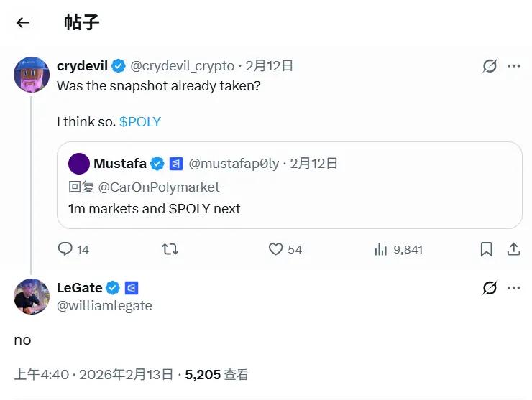Click LeGate's affiliation badge icon
This screenshot has height=400, width=532.
(x=132, y=288)
